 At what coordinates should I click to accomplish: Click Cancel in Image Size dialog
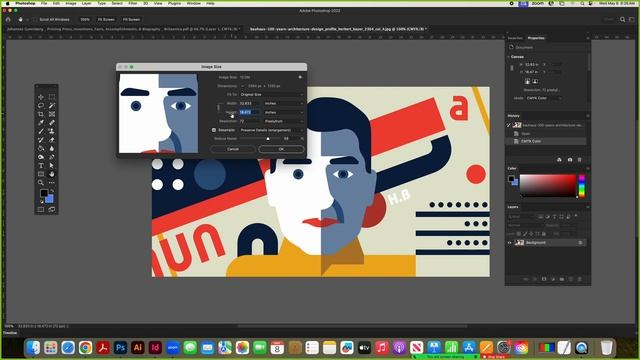click(233, 149)
